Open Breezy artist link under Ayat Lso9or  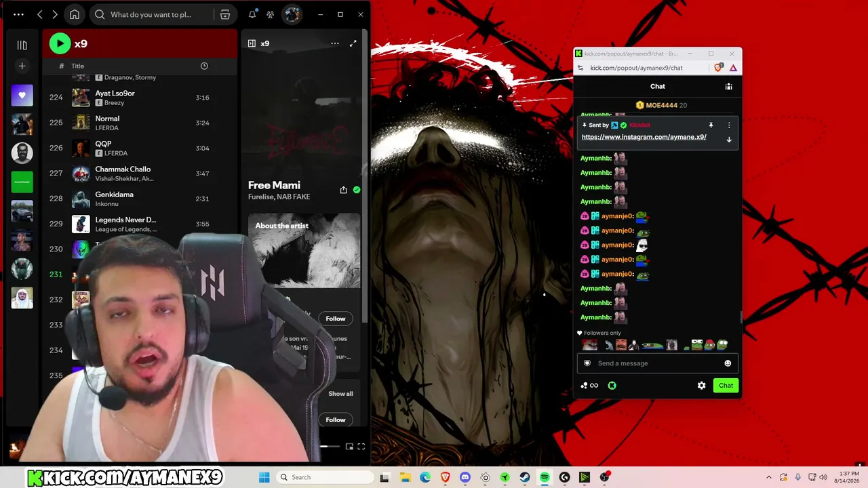coord(114,103)
